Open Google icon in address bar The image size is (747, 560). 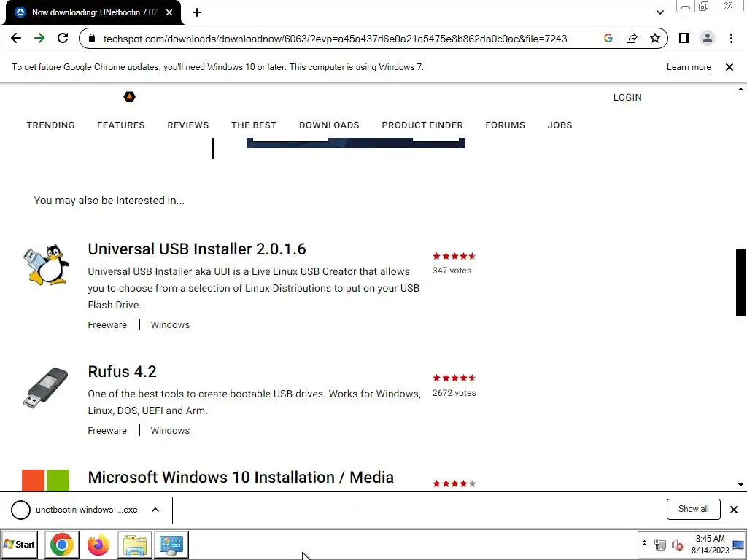pos(608,38)
